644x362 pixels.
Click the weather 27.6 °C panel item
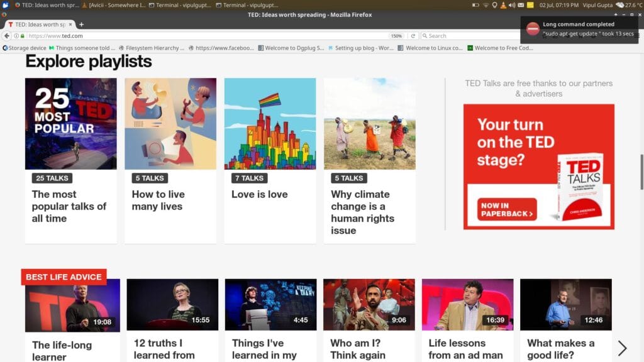(630, 5)
